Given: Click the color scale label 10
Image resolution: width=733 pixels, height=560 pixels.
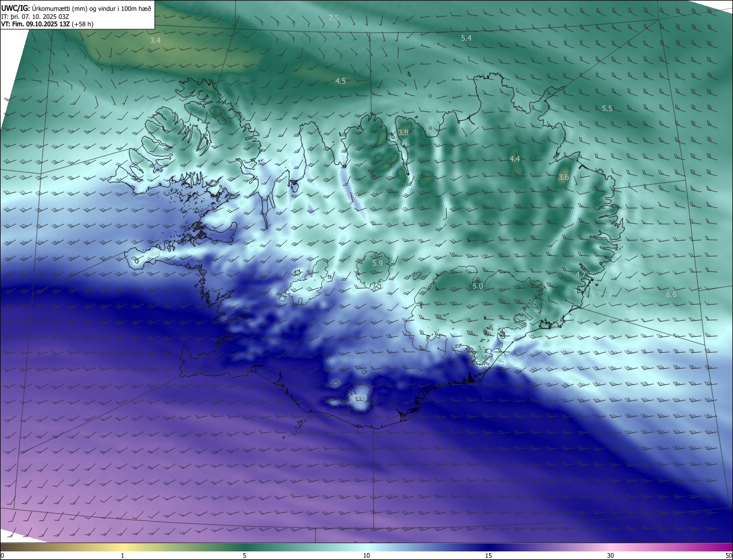Looking at the screenshot, I should pos(366,555).
